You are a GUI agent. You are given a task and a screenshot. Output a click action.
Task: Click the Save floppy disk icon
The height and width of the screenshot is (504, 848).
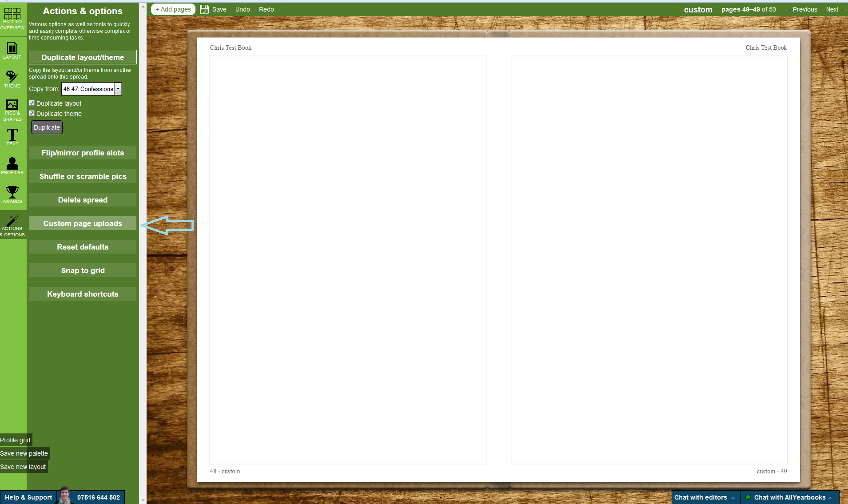click(x=204, y=9)
